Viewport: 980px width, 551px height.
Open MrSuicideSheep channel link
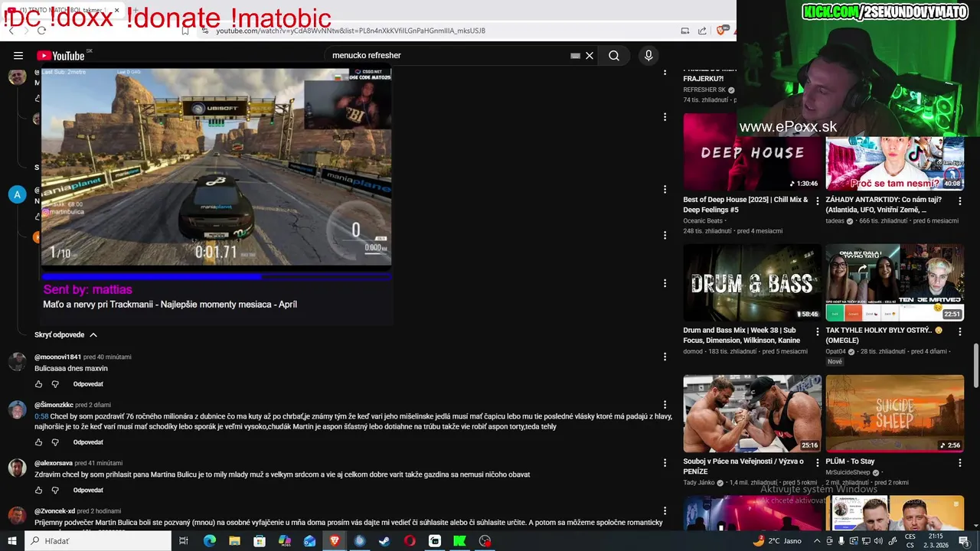(849, 473)
